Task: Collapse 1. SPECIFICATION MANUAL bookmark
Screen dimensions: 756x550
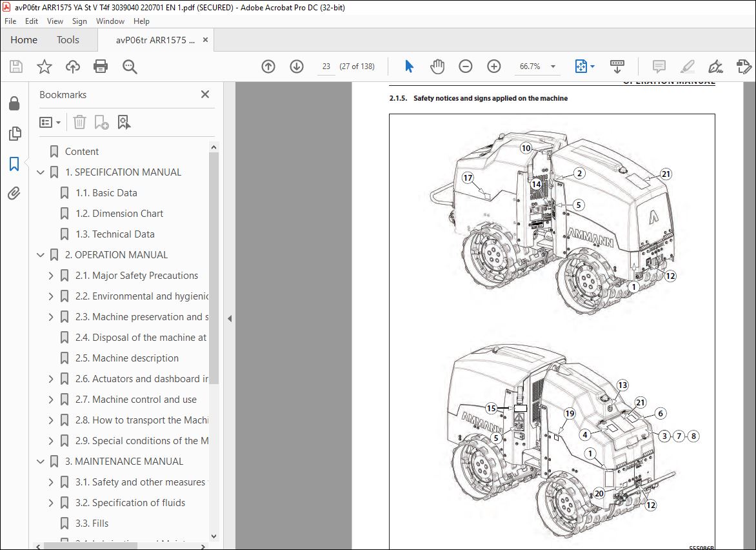Action: tap(41, 172)
